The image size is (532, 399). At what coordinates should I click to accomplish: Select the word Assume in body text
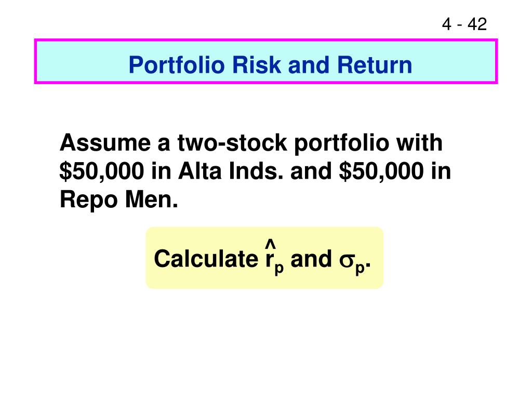[105, 143]
